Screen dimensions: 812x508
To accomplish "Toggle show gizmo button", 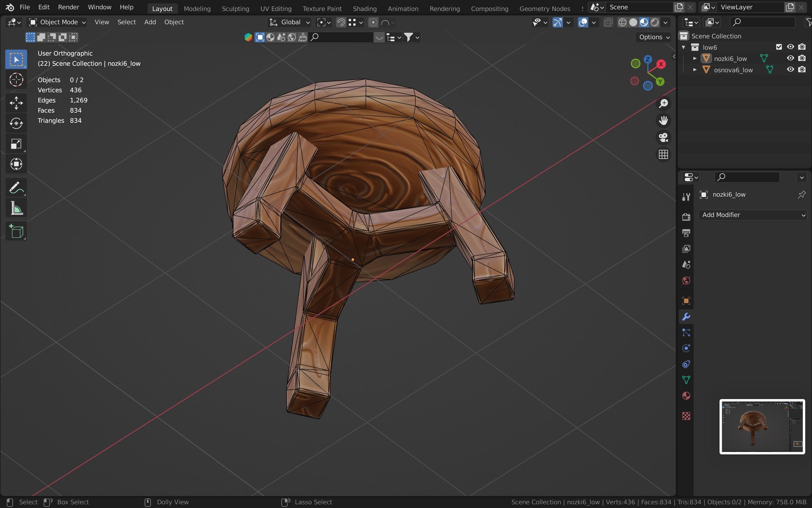I will (557, 22).
